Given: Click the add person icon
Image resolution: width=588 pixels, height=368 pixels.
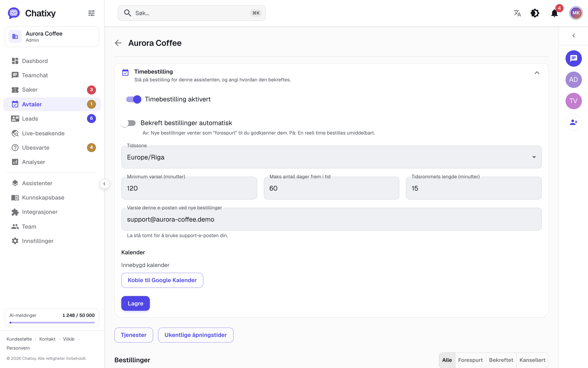Looking at the screenshot, I should (x=574, y=122).
